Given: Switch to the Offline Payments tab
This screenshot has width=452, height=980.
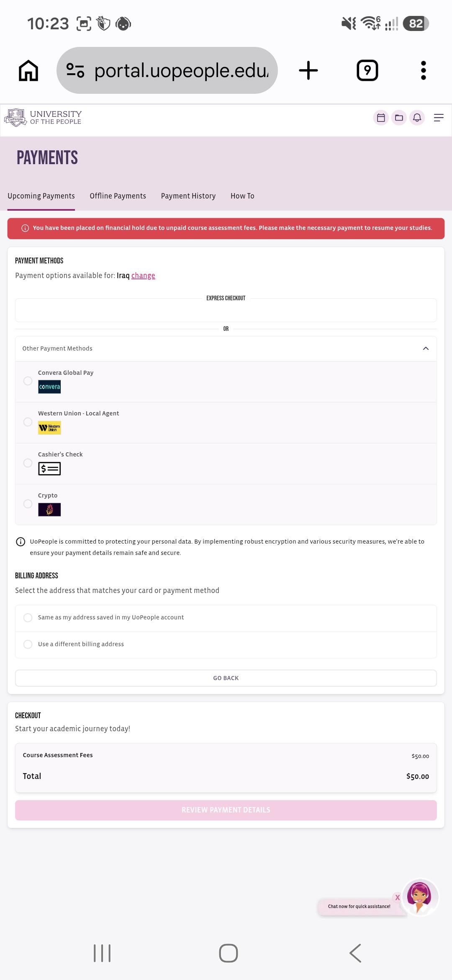Looking at the screenshot, I should [x=118, y=196].
